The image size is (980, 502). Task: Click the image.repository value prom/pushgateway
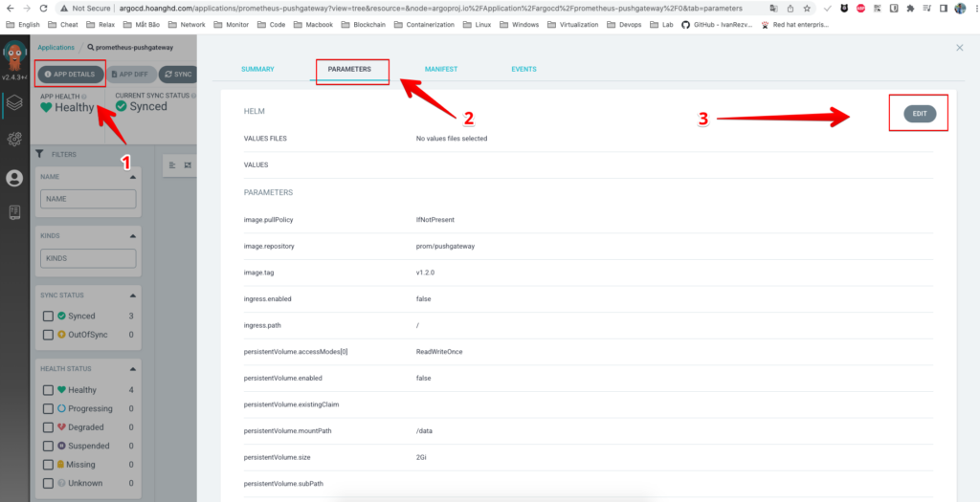445,246
